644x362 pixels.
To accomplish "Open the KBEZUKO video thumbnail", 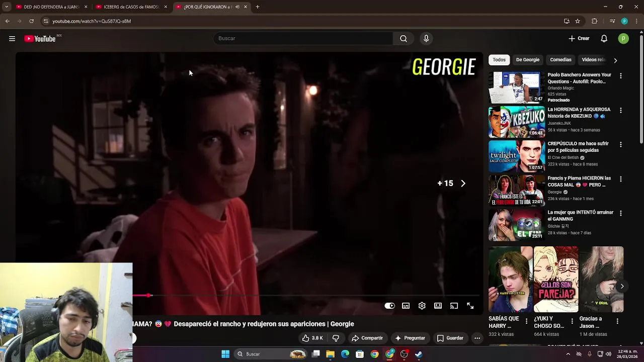I will point(517,122).
